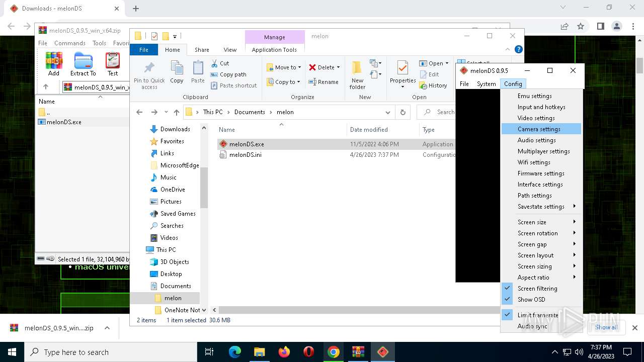
Task: Click the Explorer refresh button
Action: [403, 112]
